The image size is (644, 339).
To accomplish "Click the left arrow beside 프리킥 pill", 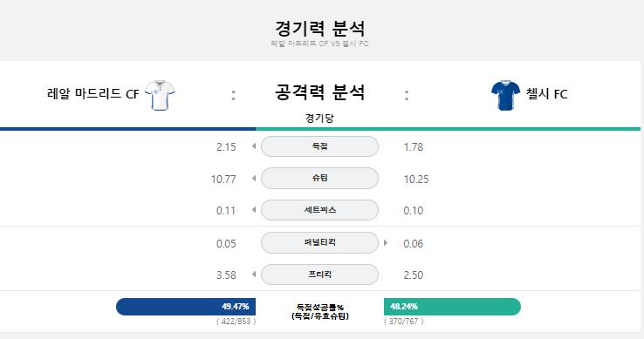I will 254,275.
